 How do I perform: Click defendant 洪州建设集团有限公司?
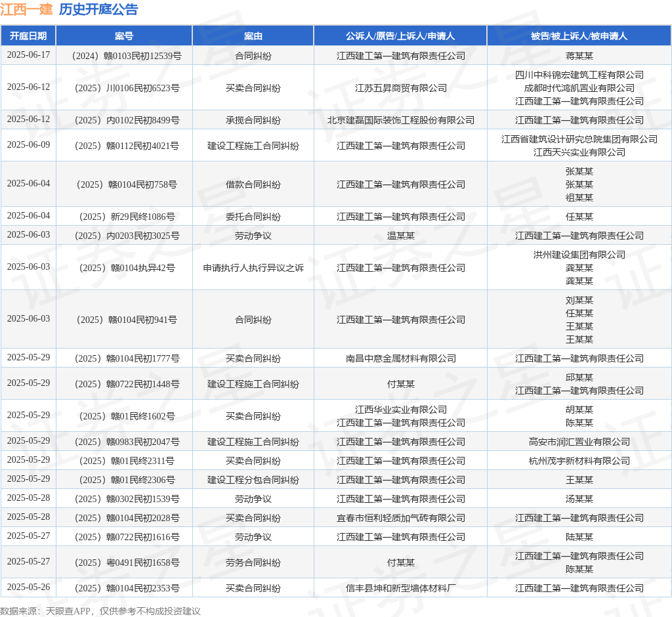[x=579, y=255]
